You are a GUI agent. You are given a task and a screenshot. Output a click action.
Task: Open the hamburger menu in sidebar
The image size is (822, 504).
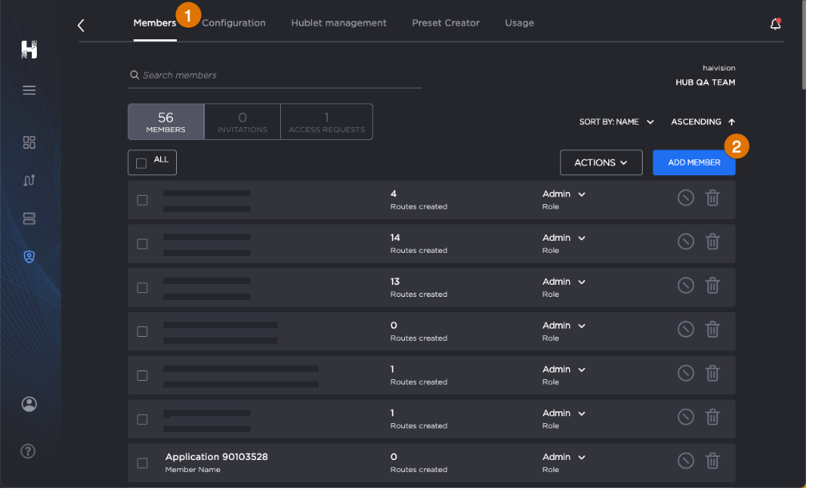(x=30, y=90)
